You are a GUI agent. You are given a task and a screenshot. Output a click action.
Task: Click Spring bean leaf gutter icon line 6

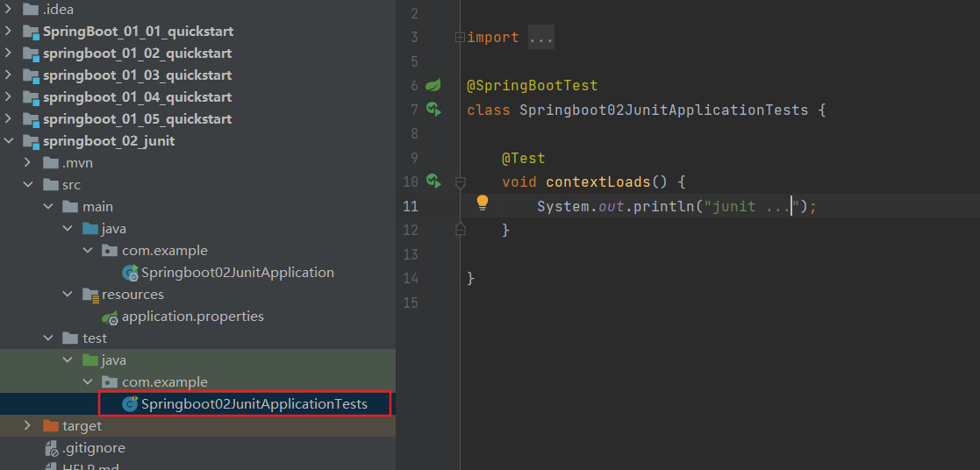(433, 85)
